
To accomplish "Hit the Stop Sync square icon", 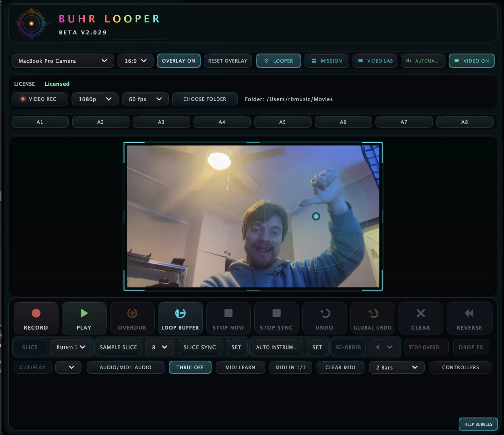I will [277, 313].
